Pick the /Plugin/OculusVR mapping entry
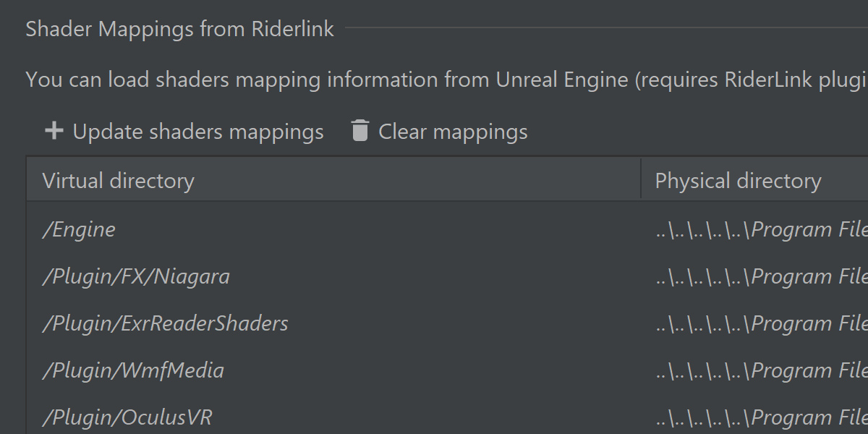The image size is (868, 434). coord(127,417)
